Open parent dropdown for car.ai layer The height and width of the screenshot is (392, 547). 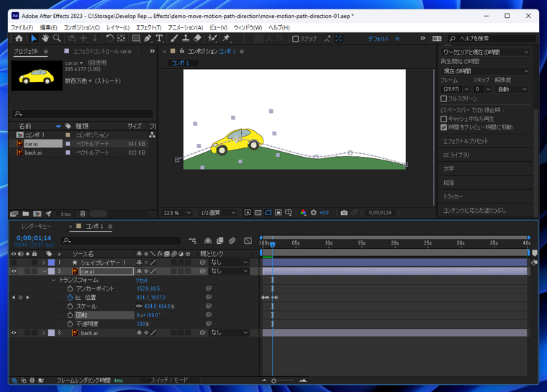click(x=229, y=271)
